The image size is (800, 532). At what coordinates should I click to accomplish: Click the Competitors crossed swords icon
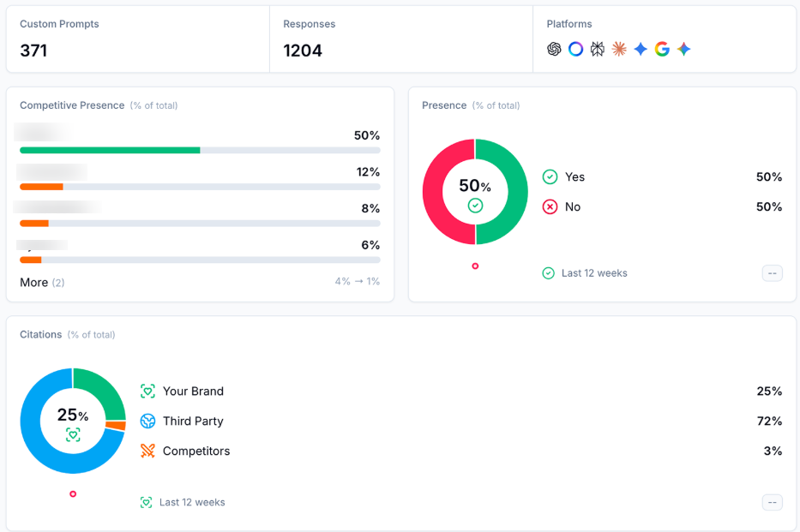[x=147, y=451]
